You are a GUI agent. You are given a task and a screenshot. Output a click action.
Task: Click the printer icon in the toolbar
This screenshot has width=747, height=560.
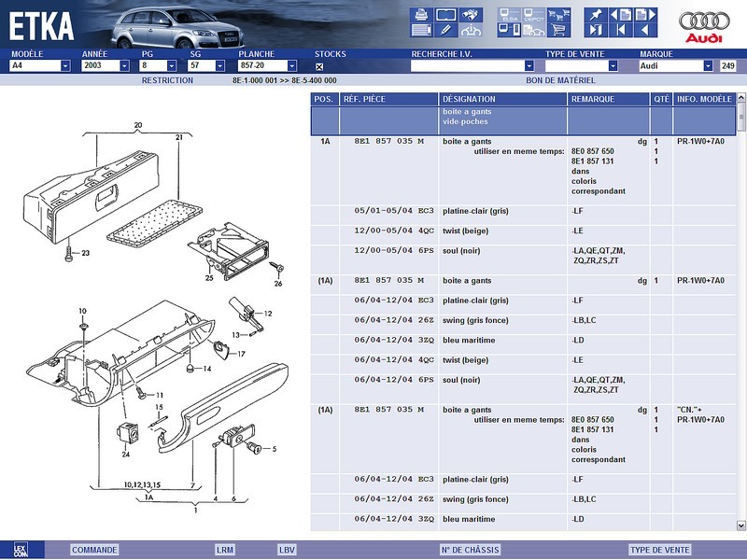(x=421, y=14)
